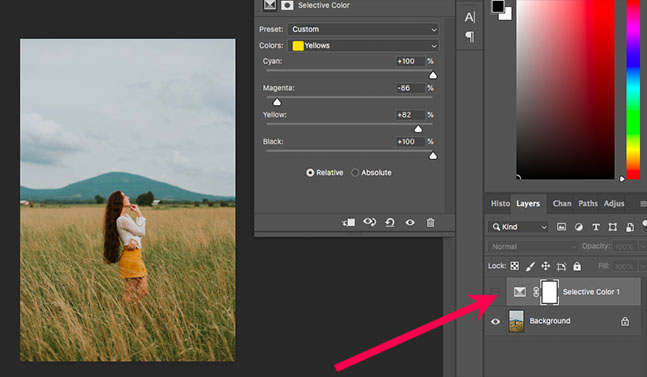
Task: Lock transparent pixels icon
Action: pyautogui.click(x=515, y=266)
